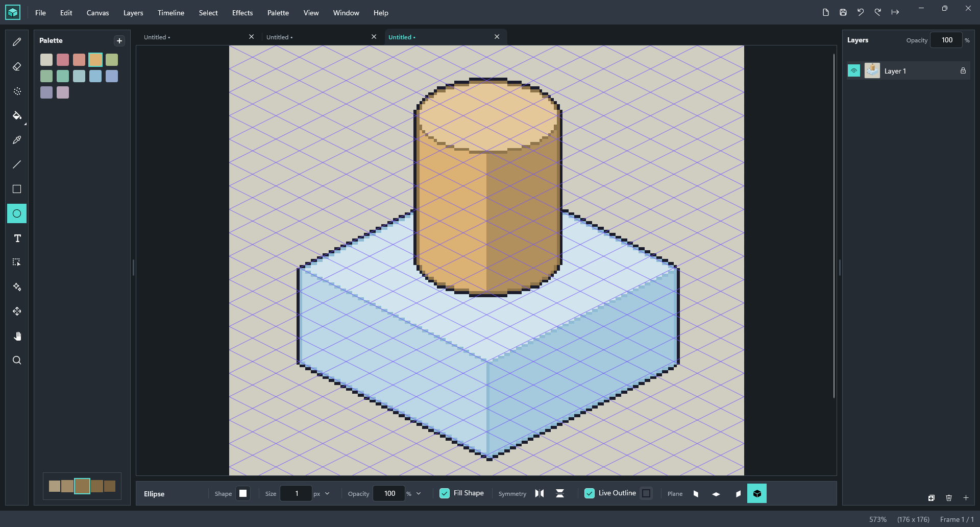
Task: Open the opacity percent dropdown in the tool options
Action: [419, 494]
